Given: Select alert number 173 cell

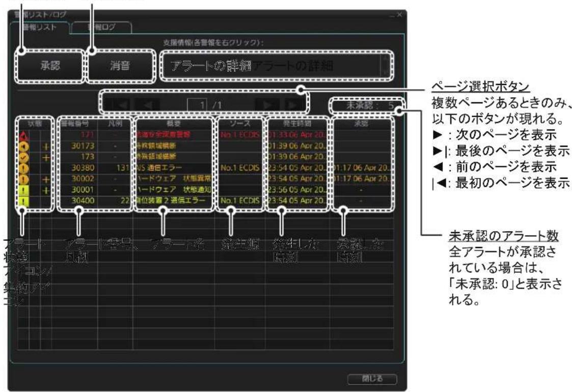Looking at the screenshot, I should (88, 156).
